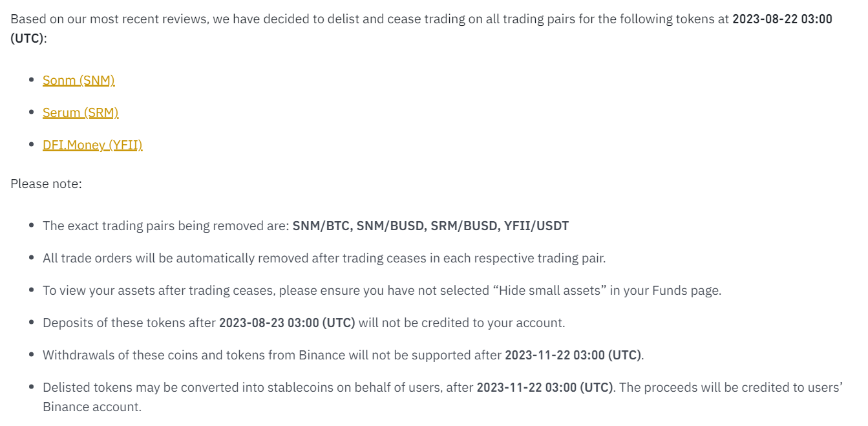Open the DFI.Money (YFII) link
The width and height of the screenshot is (868, 426).
click(x=92, y=145)
